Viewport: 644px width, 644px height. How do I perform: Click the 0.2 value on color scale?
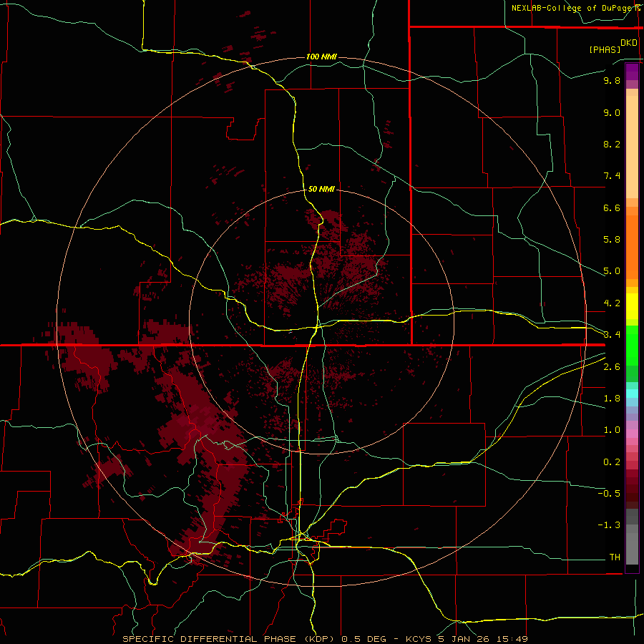pyautogui.click(x=612, y=462)
